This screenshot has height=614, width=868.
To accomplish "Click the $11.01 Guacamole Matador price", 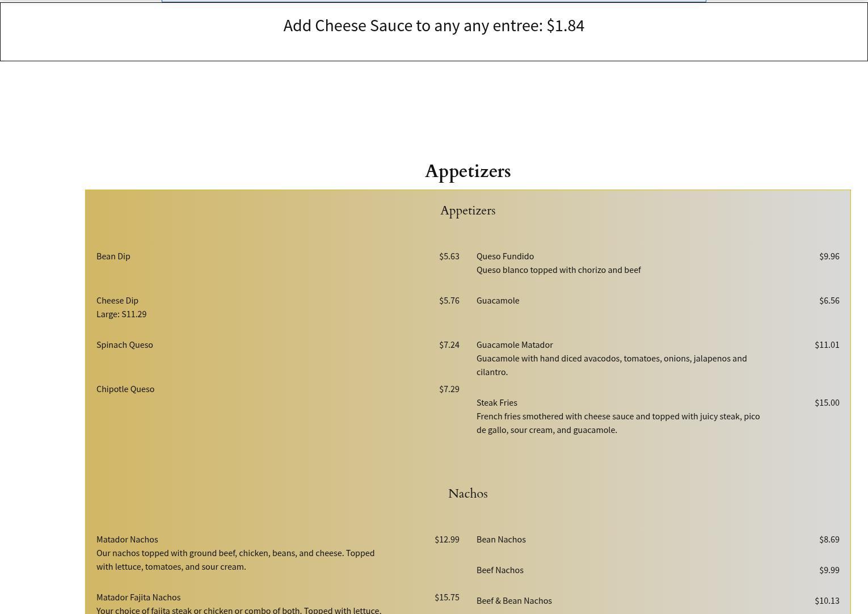I will [827, 345].
